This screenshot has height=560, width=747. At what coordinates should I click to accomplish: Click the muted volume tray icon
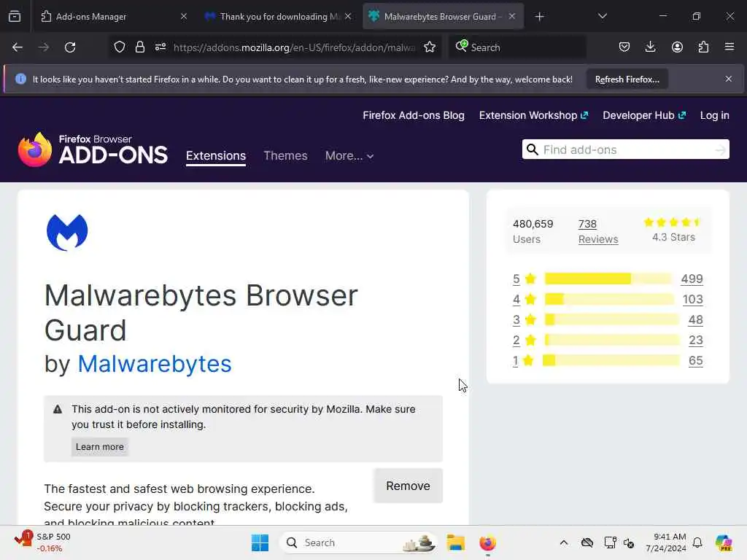click(x=629, y=542)
